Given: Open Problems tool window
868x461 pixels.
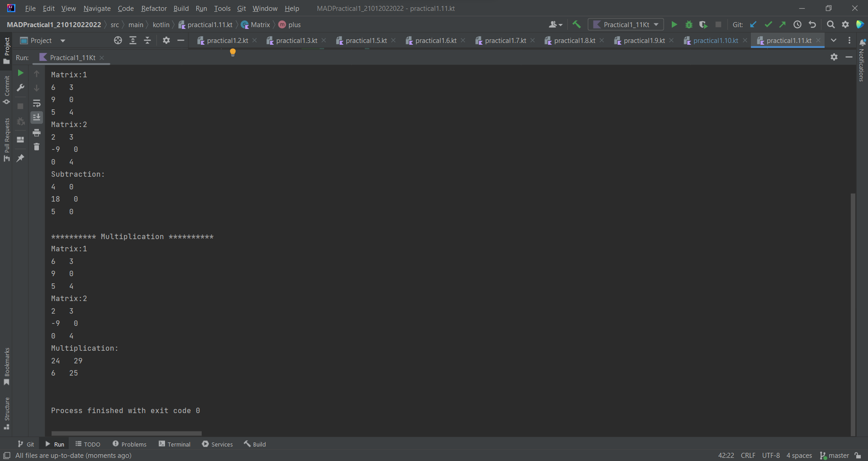Looking at the screenshot, I should [x=129, y=444].
